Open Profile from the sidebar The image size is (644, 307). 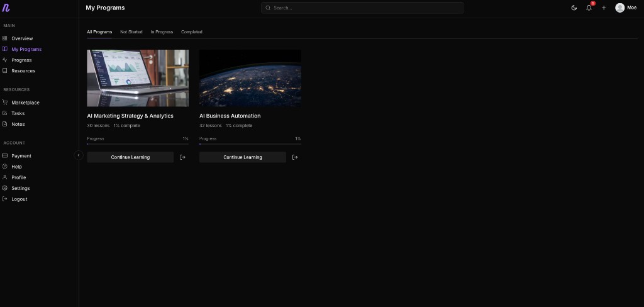pyautogui.click(x=18, y=177)
